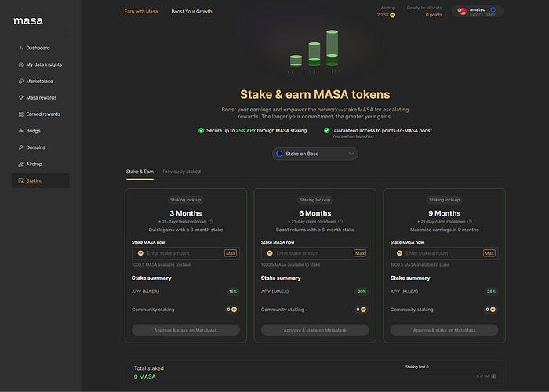Click the Domains key icon

coord(20,147)
